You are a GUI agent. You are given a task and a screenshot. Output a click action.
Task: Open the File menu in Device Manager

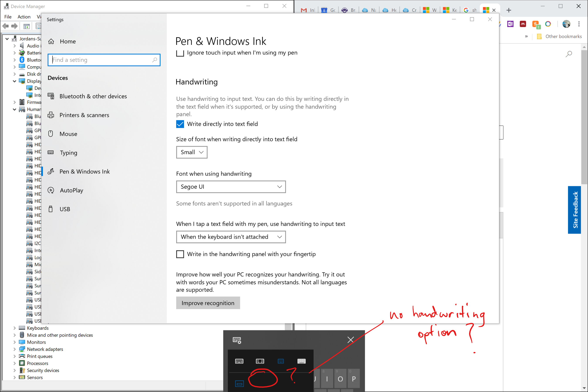[x=8, y=17]
